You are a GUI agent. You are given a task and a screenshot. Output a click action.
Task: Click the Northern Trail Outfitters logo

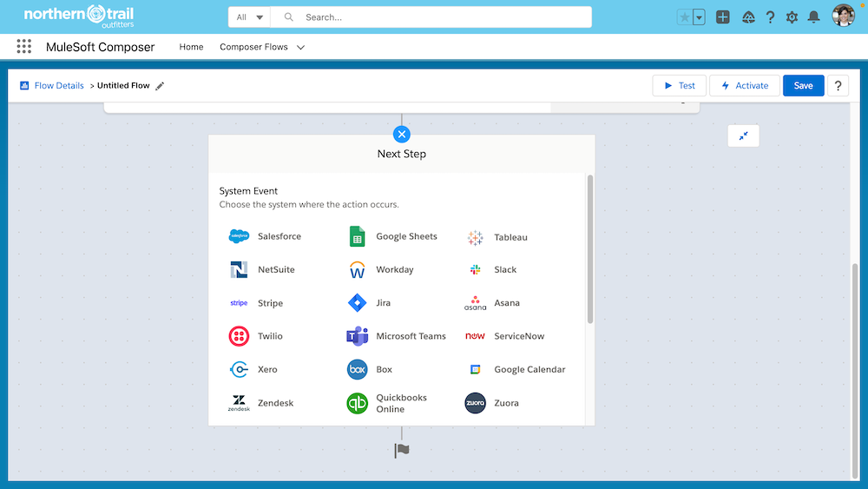79,17
